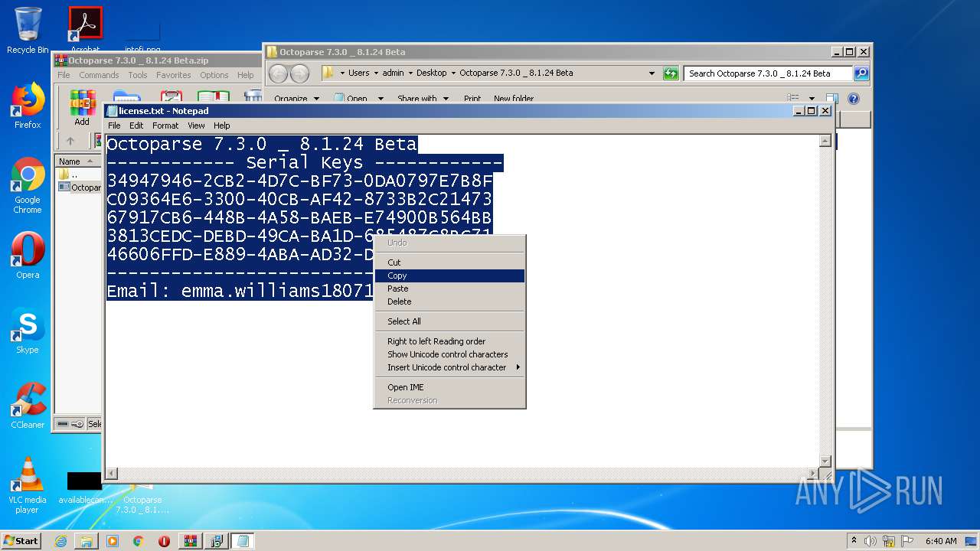The image size is (980, 551).
Task: Open Internet Explorer from taskbar
Action: click(x=60, y=541)
